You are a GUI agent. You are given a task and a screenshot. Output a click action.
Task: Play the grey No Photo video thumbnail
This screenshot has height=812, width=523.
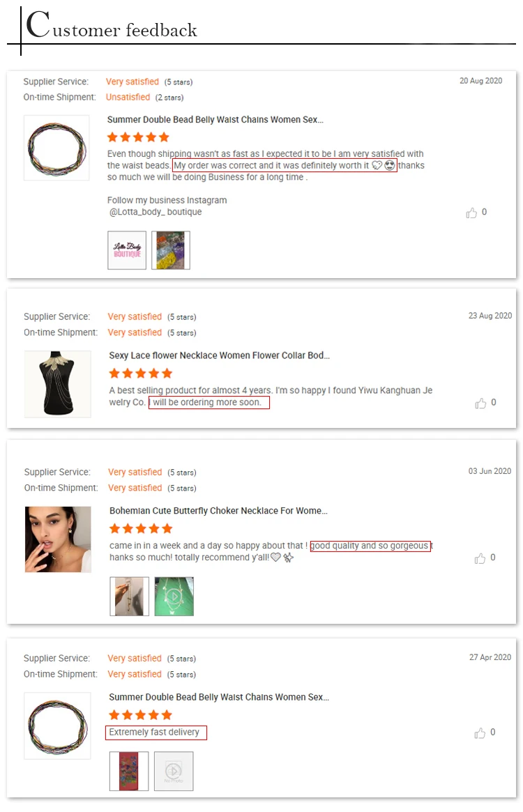pos(174,771)
